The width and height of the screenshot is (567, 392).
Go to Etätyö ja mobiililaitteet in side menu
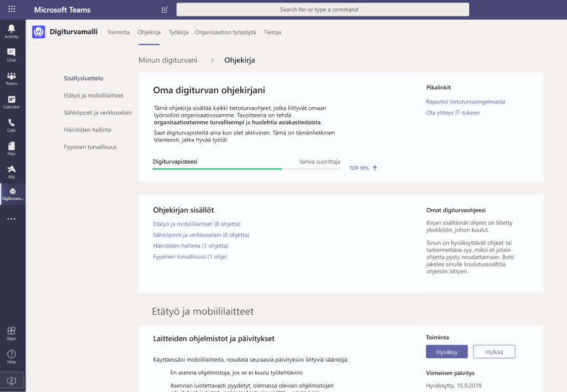coord(93,95)
